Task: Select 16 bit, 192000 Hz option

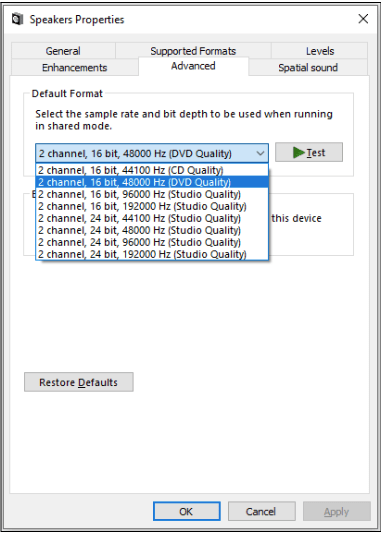Action: click(x=152, y=206)
